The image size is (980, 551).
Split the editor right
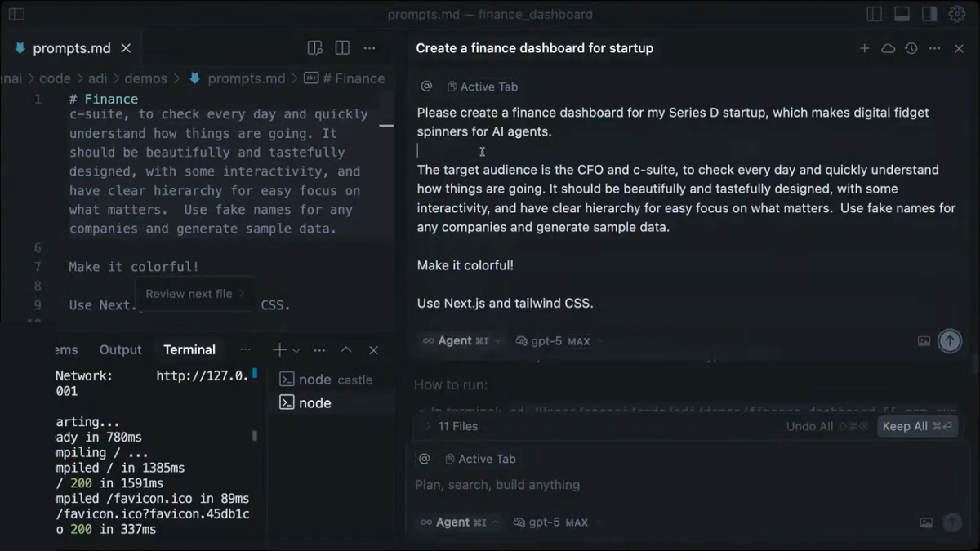click(342, 48)
